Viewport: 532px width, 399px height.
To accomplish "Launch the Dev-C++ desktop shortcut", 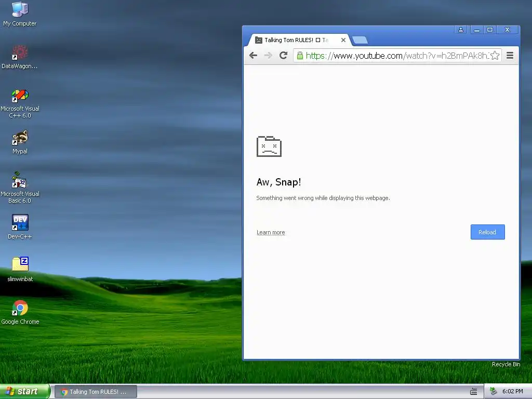I will 20,227.
